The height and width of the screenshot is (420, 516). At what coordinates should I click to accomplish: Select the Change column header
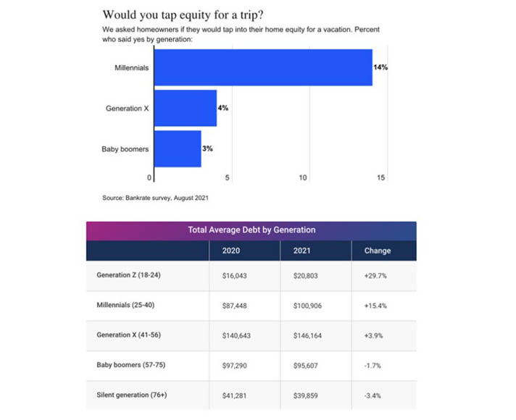pyautogui.click(x=377, y=251)
